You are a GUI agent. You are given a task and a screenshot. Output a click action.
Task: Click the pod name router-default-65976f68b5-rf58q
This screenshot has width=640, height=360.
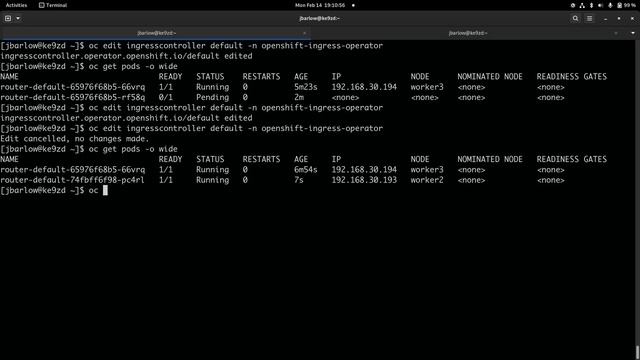[72, 97]
